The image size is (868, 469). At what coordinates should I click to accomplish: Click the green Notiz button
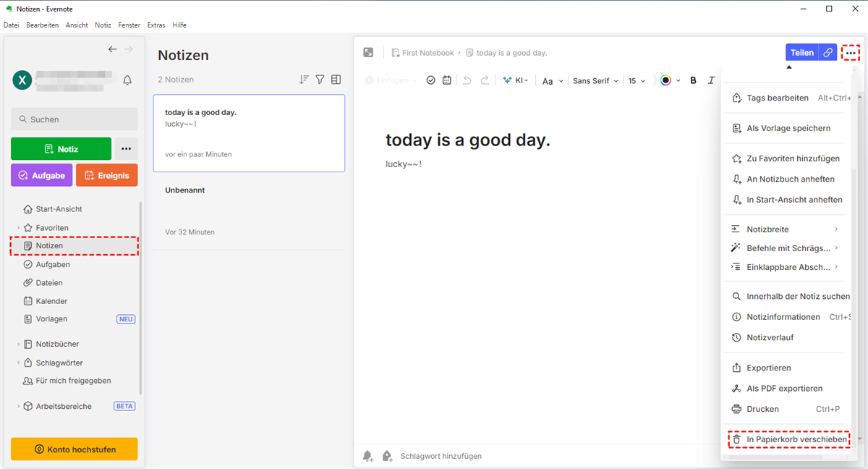(61, 149)
